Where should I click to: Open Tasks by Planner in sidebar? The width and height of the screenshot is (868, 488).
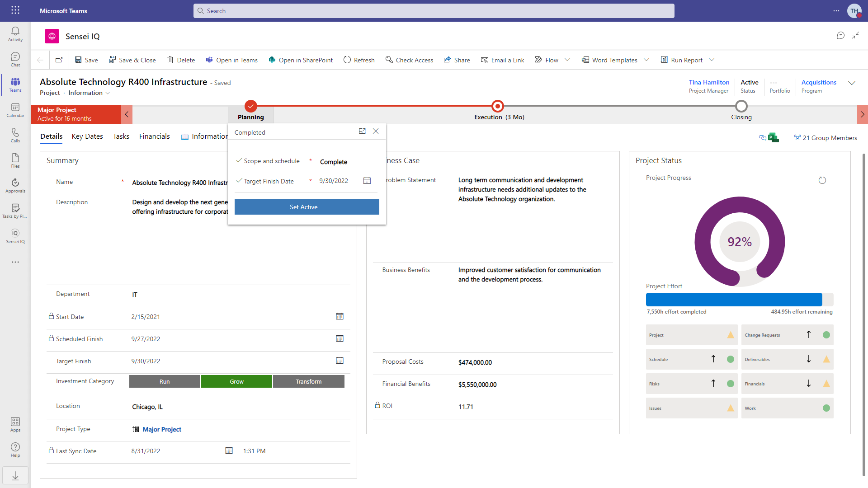[x=15, y=211]
